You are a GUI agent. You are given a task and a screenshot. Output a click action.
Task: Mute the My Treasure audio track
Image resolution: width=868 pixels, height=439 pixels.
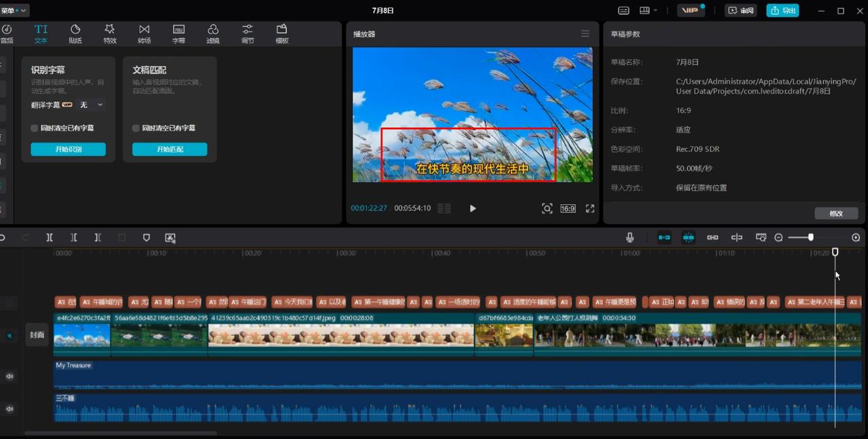9,376
